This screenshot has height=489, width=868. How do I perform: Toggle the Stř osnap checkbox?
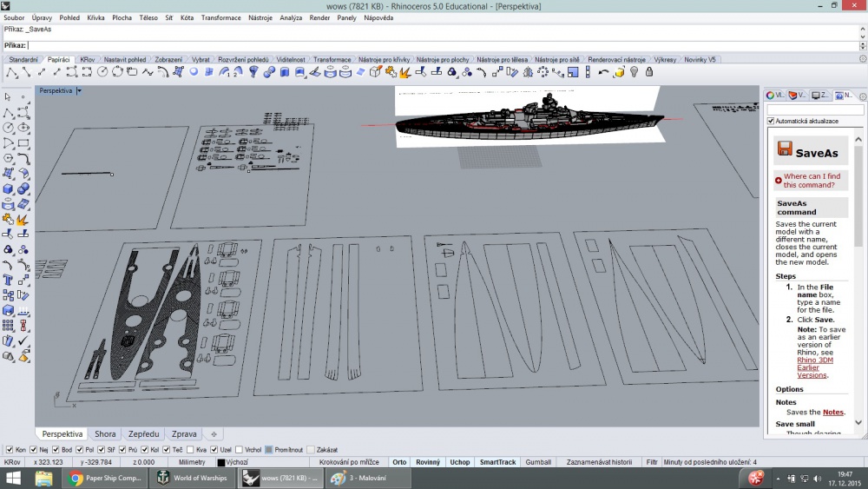101,450
